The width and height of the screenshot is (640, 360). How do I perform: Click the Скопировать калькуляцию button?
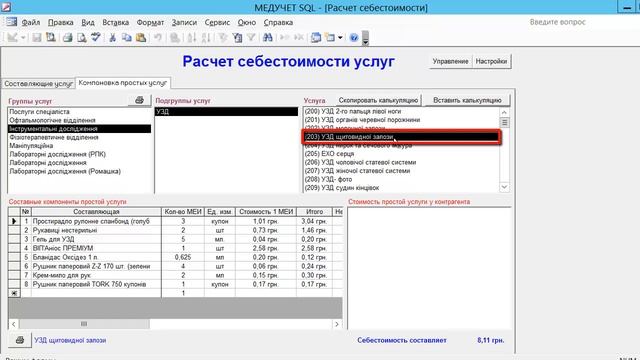[378, 100]
